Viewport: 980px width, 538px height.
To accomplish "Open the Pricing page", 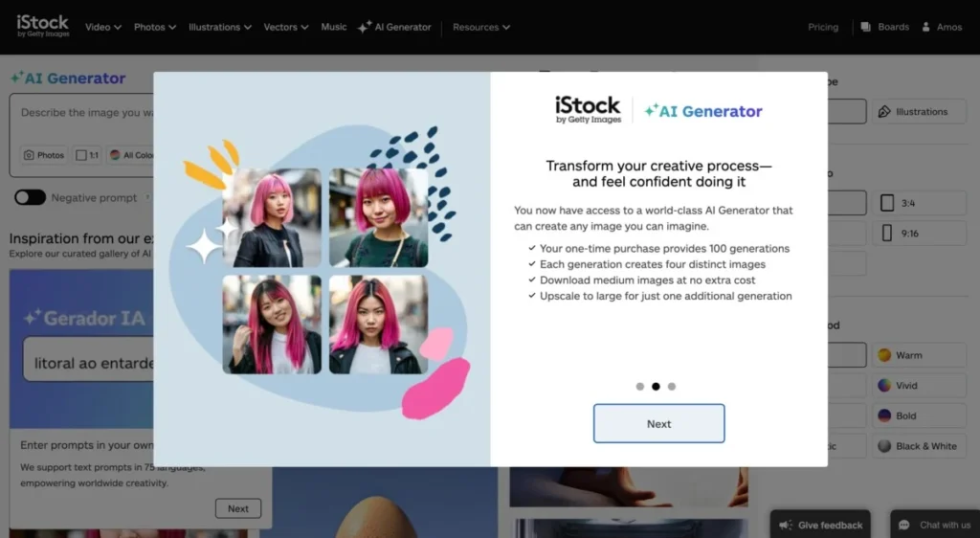I will click(x=823, y=27).
